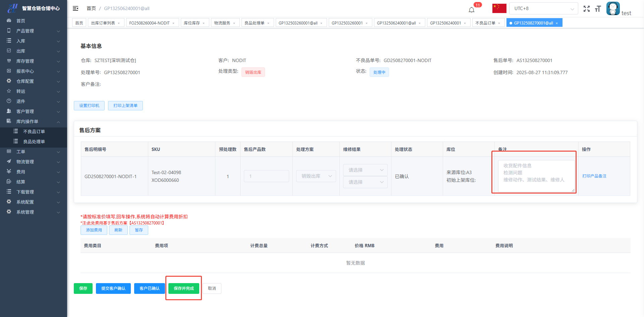The width and height of the screenshot is (644, 317).
Task: Collapse the 库内操作单 sidebar menu
Action: tap(34, 121)
